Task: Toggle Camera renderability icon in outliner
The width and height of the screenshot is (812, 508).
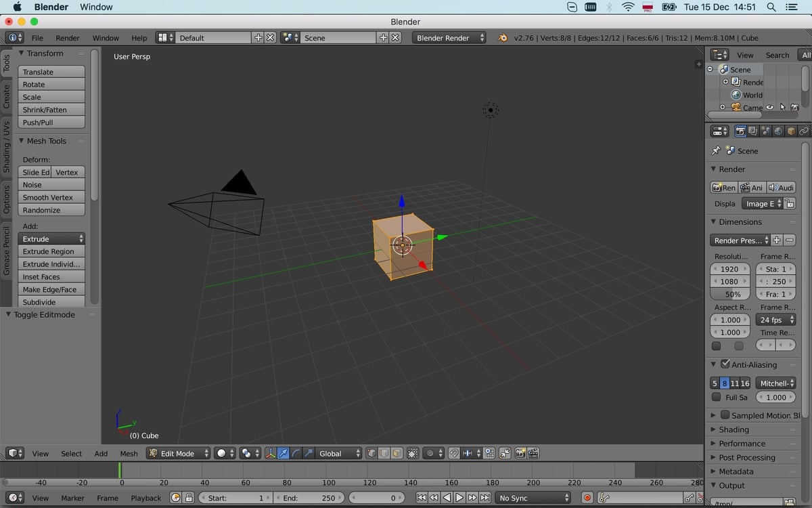Action: point(795,107)
